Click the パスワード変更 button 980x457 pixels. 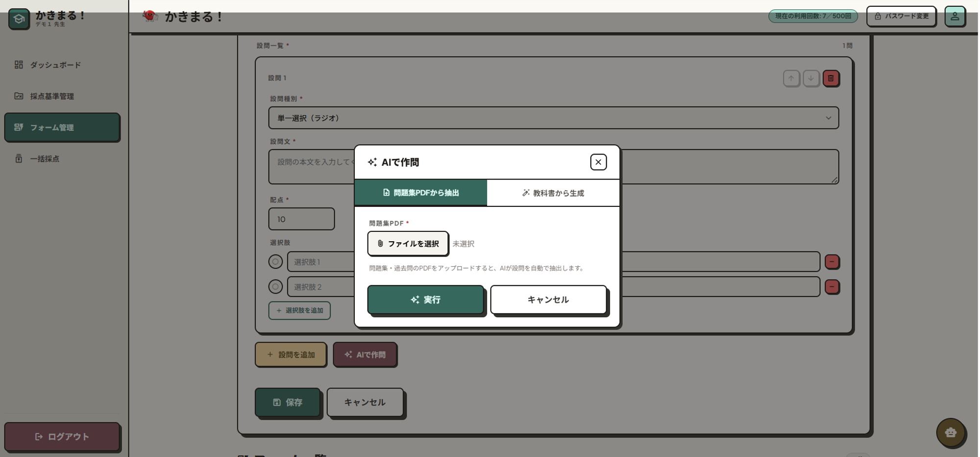pyautogui.click(x=901, y=16)
